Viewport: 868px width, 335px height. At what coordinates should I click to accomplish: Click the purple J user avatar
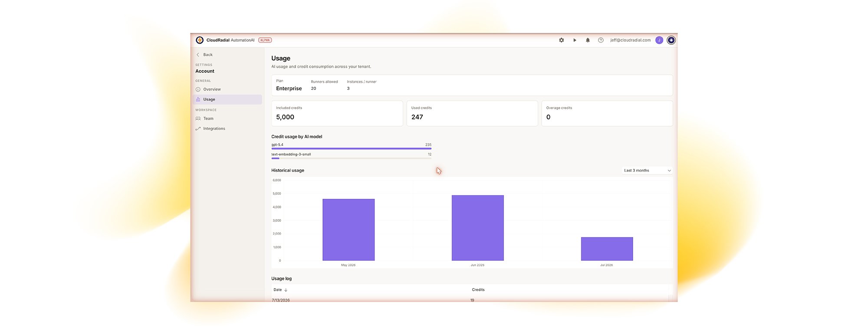coord(659,40)
